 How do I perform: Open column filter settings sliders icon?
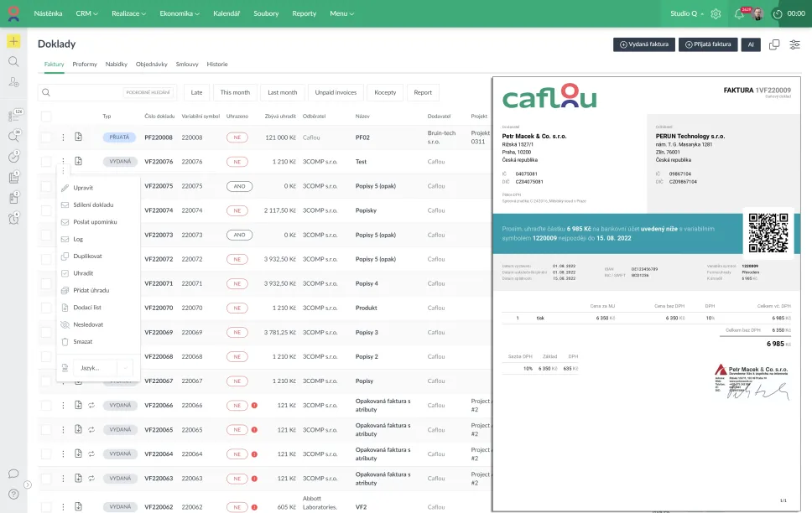[794, 44]
